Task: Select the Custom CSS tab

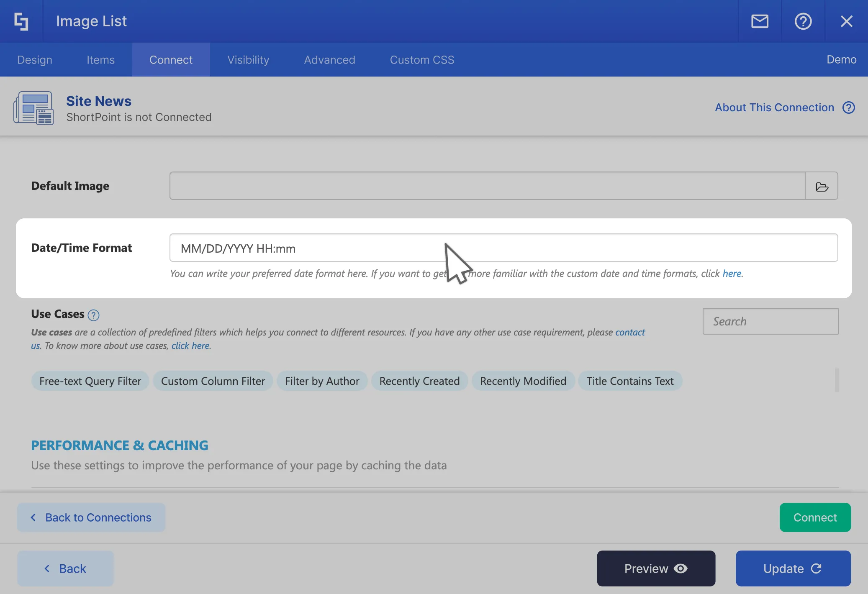Action: coord(422,60)
